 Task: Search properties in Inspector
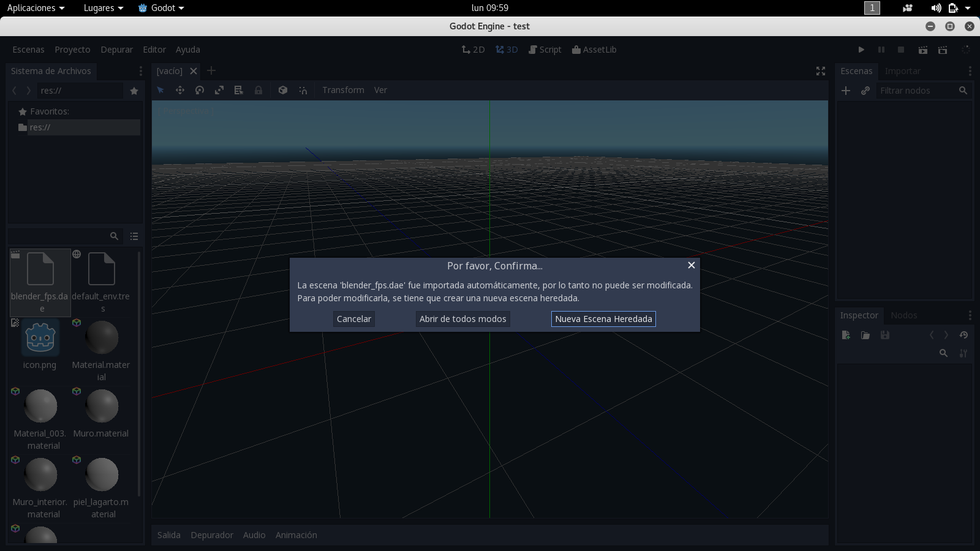pyautogui.click(x=944, y=353)
